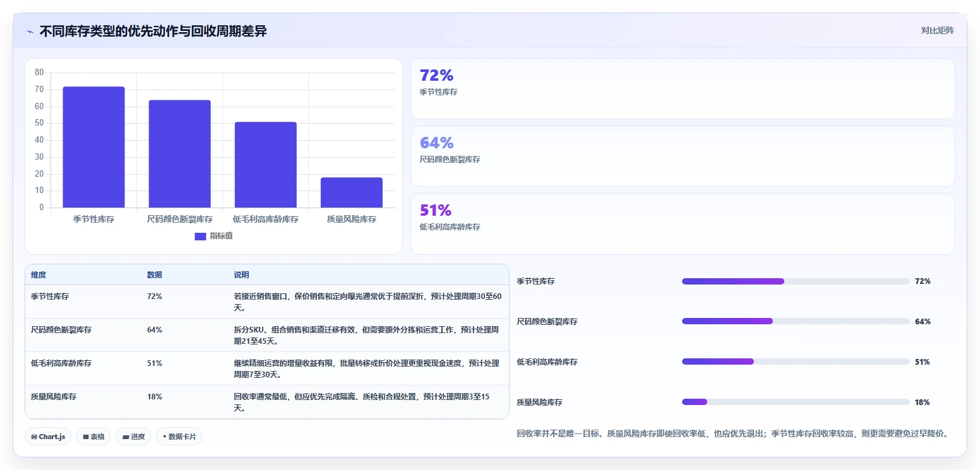
Task: Click the 51% value right of the progress bar
Action: pos(923,362)
